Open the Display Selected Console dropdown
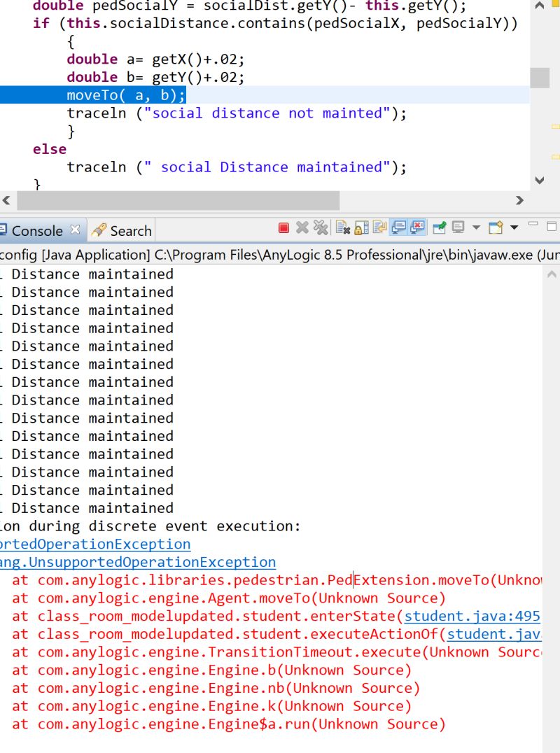Viewport: 560px width, 753px height. [475, 230]
